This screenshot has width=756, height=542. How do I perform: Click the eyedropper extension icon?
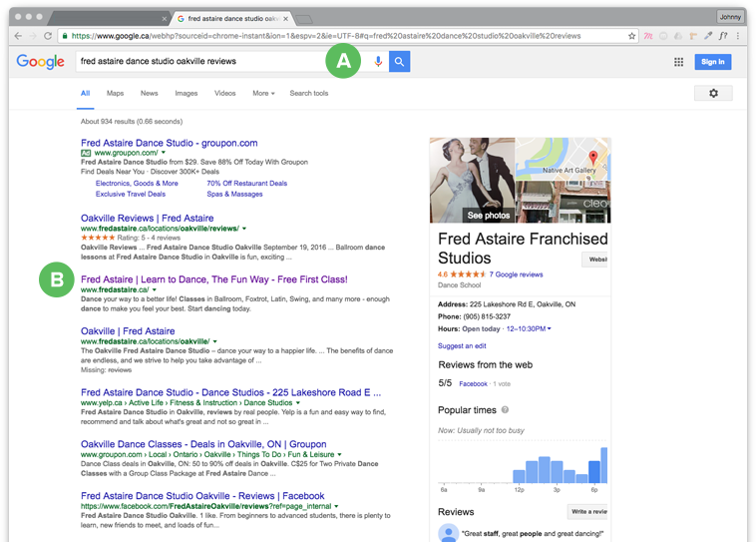point(708,36)
